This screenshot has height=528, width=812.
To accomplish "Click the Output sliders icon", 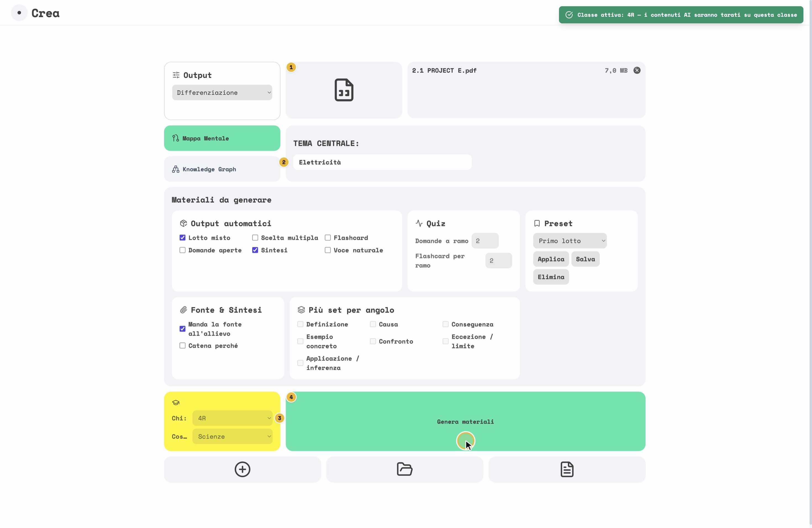I will (x=176, y=75).
